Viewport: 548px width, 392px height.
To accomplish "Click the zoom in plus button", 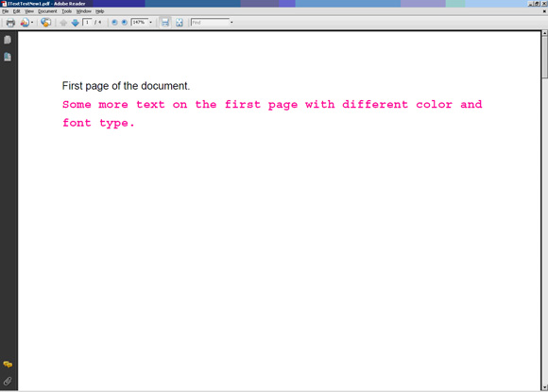I will [125, 23].
